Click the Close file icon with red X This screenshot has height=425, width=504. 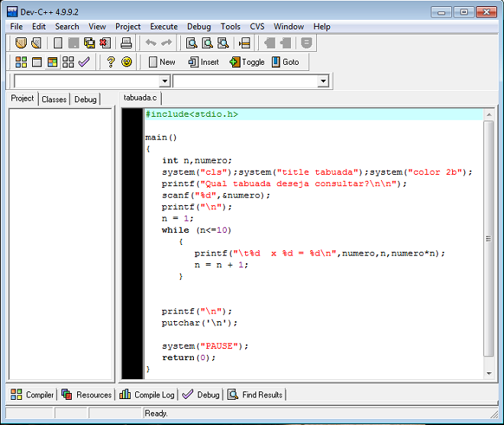[105, 43]
